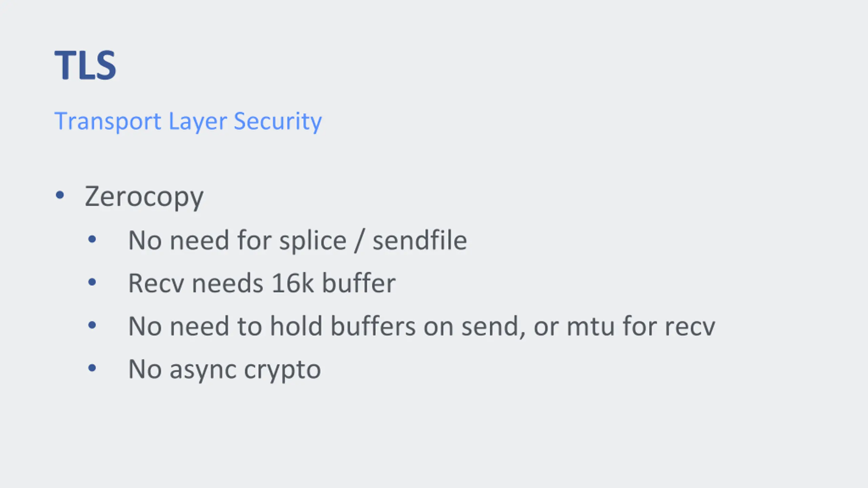Click the word Transport in the subtitle
The width and height of the screenshot is (868, 488).
coord(108,122)
